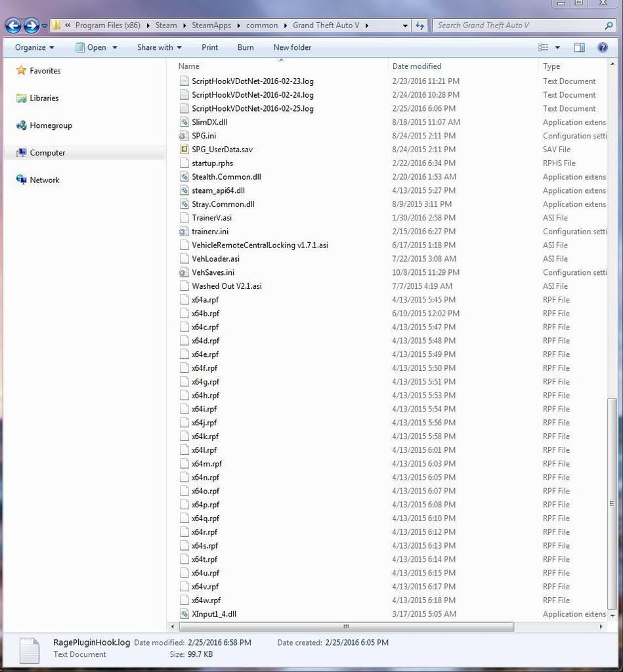This screenshot has width=623, height=672.
Task: Open the Organize dropdown menu
Action: click(x=35, y=47)
